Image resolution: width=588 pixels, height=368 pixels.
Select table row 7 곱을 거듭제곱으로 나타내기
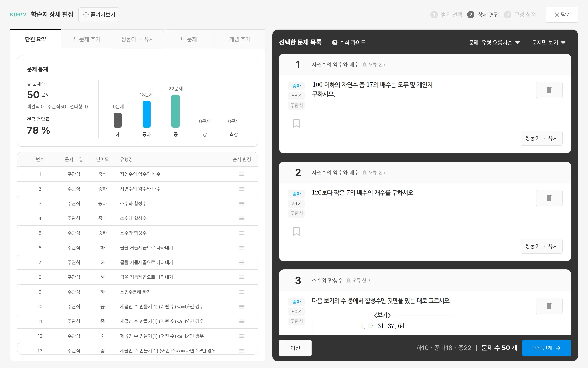[x=138, y=262]
